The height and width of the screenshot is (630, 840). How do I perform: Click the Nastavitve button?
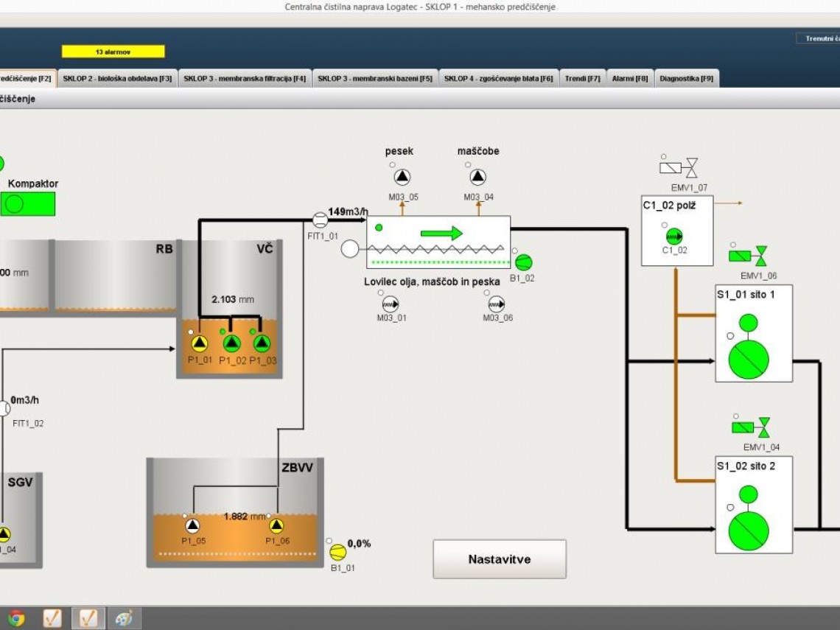[499, 559]
